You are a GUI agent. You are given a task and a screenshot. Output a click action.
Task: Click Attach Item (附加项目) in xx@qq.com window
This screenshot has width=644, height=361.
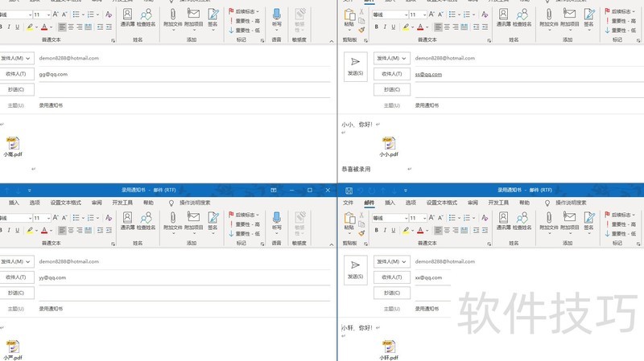coord(569,223)
